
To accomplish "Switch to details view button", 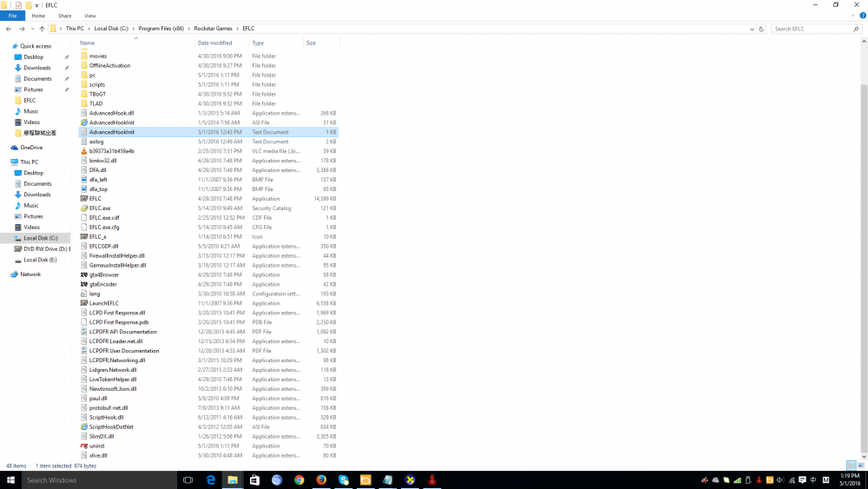I will click(x=852, y=466).
